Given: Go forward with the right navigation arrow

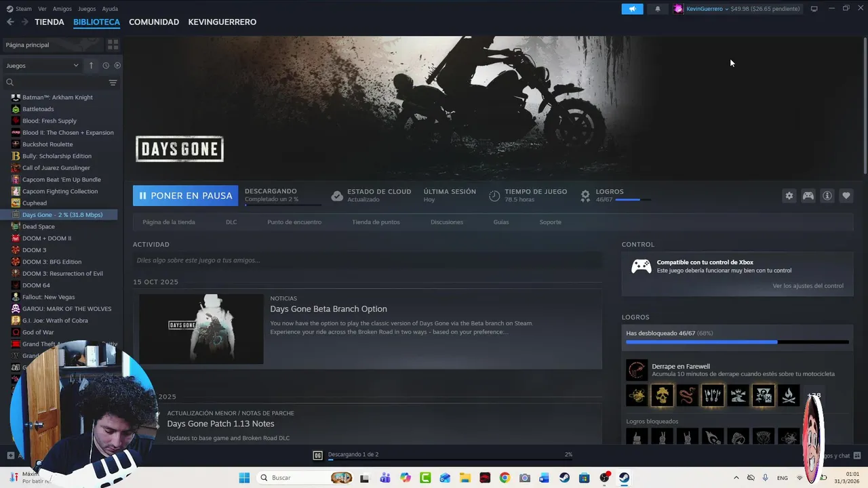Looking at the screenshot, I should click(x=24, y=22).
